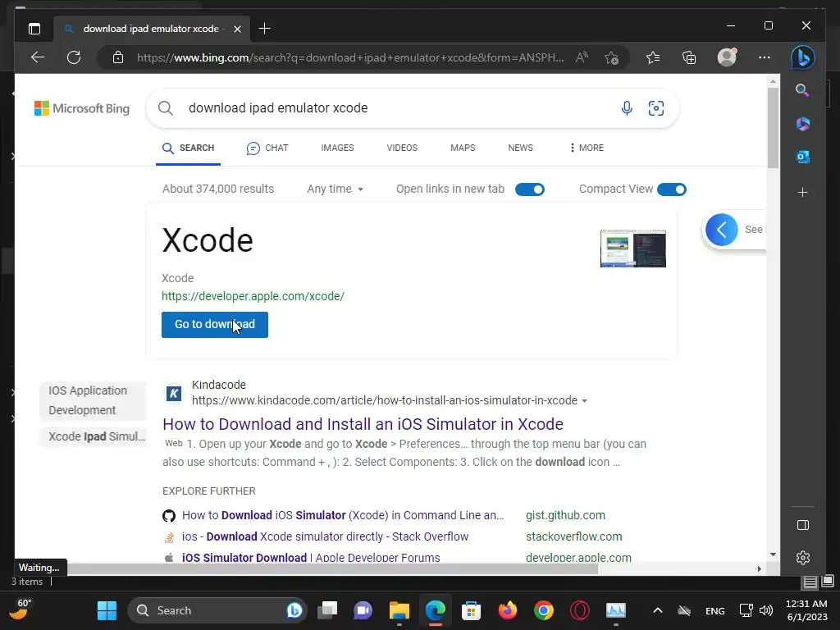Open sidebar settings gear icon

(802, 558)
